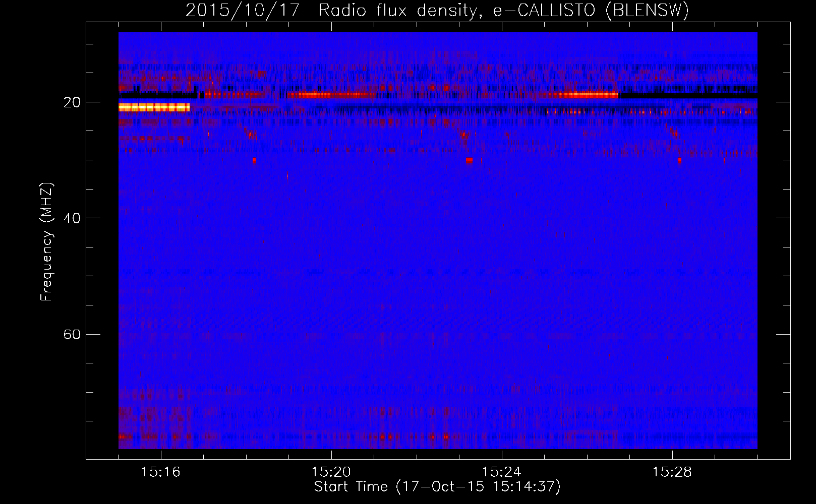Image resolution: width=816 pixels, height=504 pixels.
Task: Click the 15:24 time tick label
Action: point(502,472)
